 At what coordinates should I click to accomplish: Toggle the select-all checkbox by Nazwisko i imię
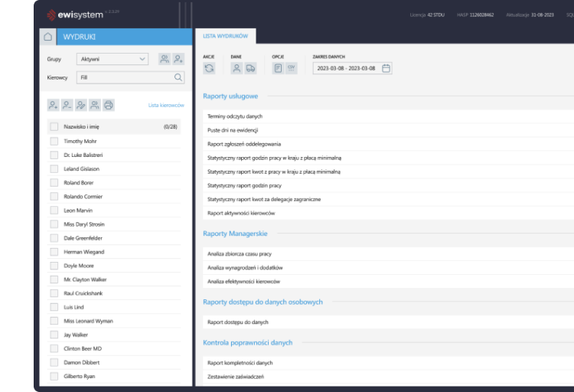[54, 126]
